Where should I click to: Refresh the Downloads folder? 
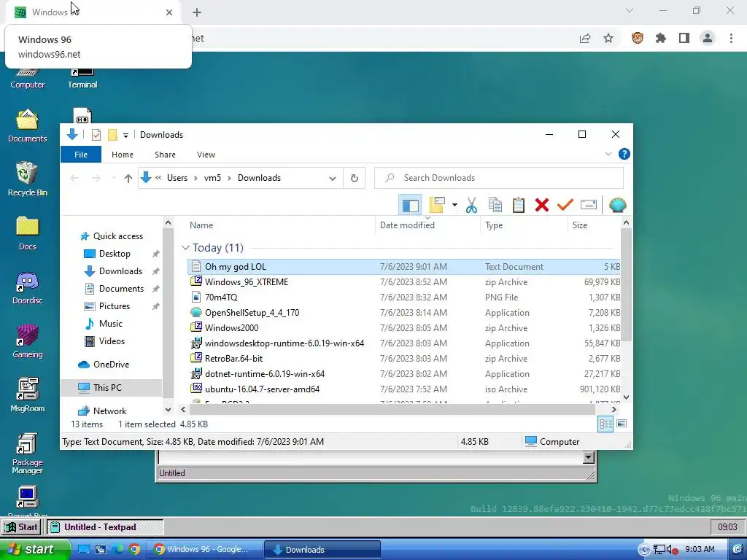(x=355, y=178)
